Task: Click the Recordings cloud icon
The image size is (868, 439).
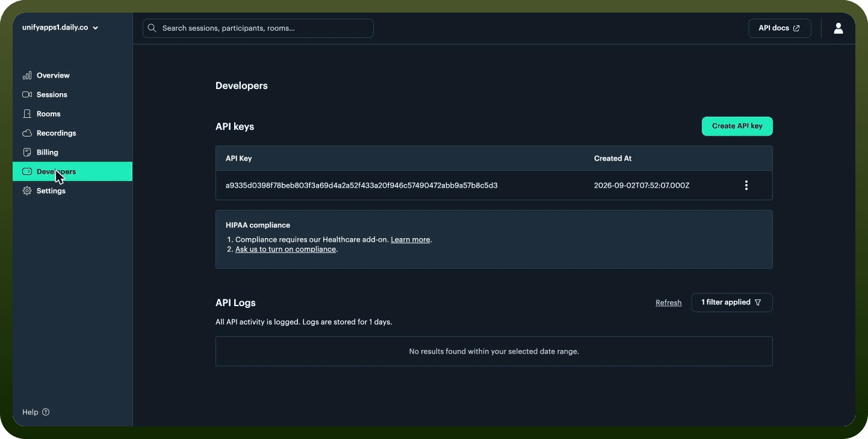Action: click(x=27, y=133)
